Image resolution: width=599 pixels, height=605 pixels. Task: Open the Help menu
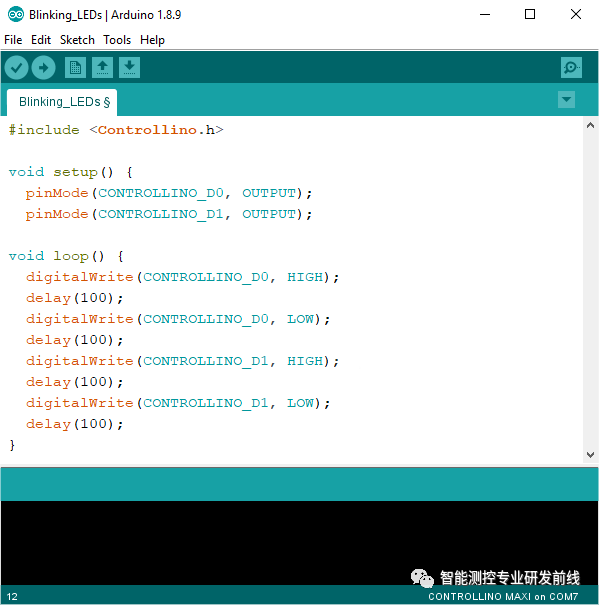pyautogui.click(x=152, y=40)
